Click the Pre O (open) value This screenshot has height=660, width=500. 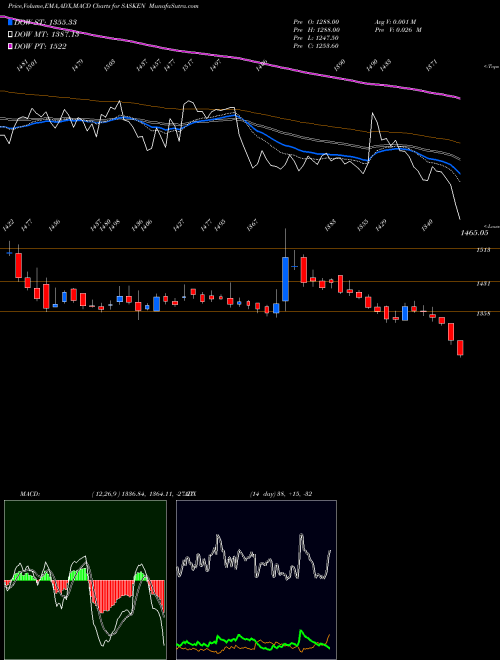point(316,21)
